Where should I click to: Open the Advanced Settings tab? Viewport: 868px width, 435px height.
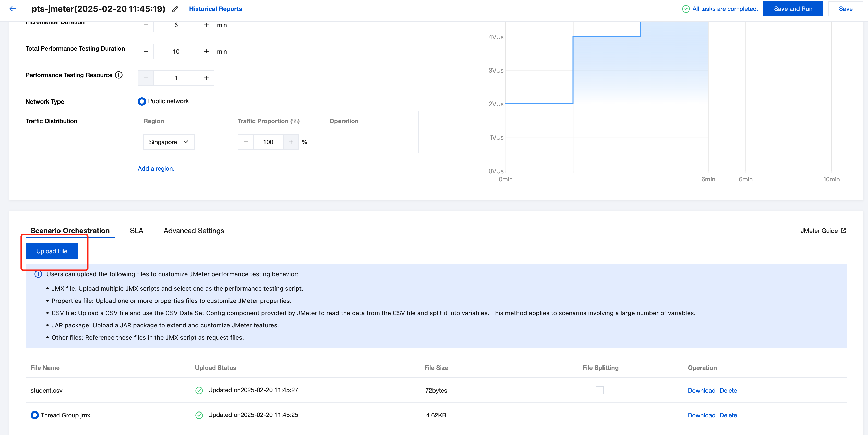point(194,231)
